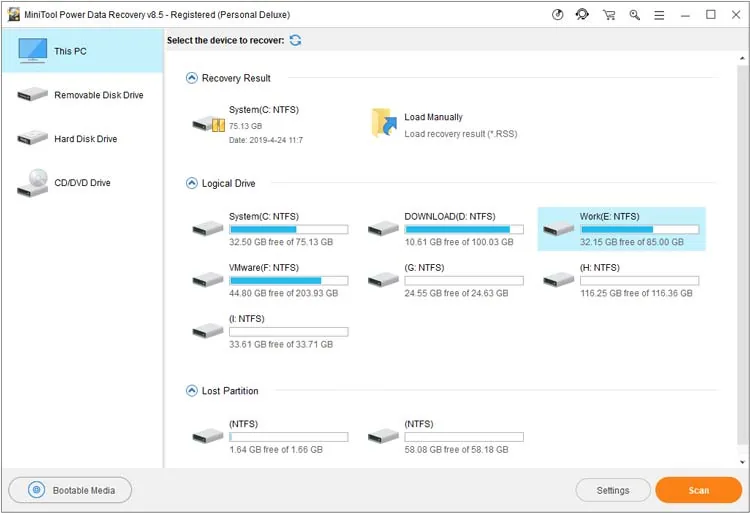Switch to Hard Disk Drive tab
Screen dimensions: 750x513
82,139
